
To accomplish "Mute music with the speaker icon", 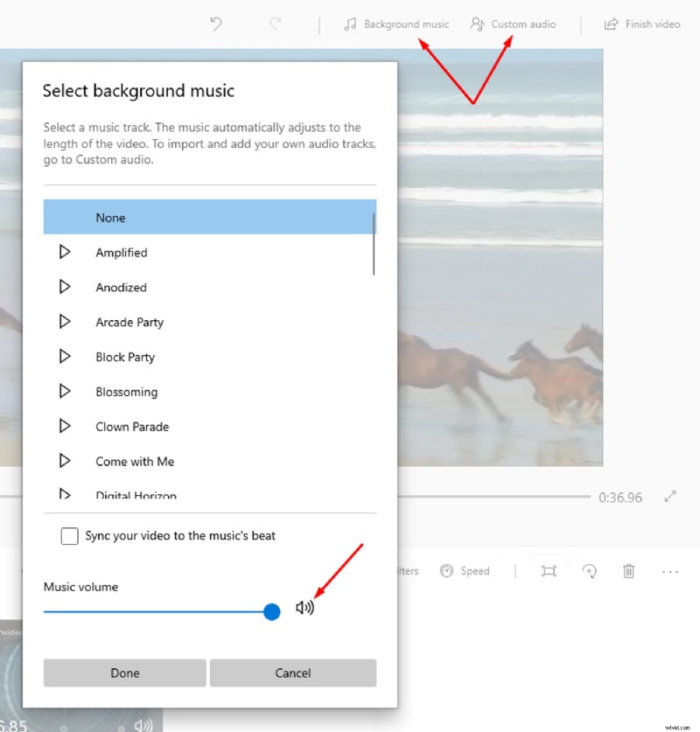I will 304,607.
